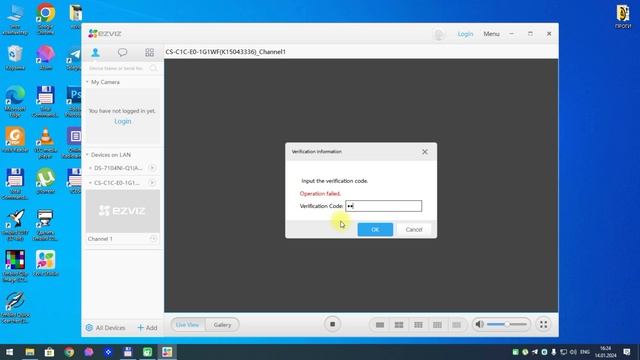
Task: Confirm verification code with OK
Action: pyautogui.click(x=375, y=229)
